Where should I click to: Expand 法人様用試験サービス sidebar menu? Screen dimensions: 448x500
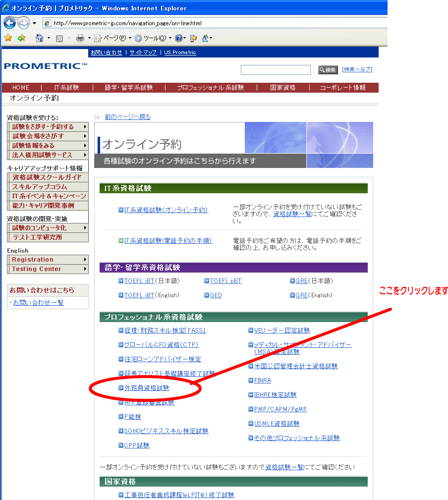click(48, 155)
